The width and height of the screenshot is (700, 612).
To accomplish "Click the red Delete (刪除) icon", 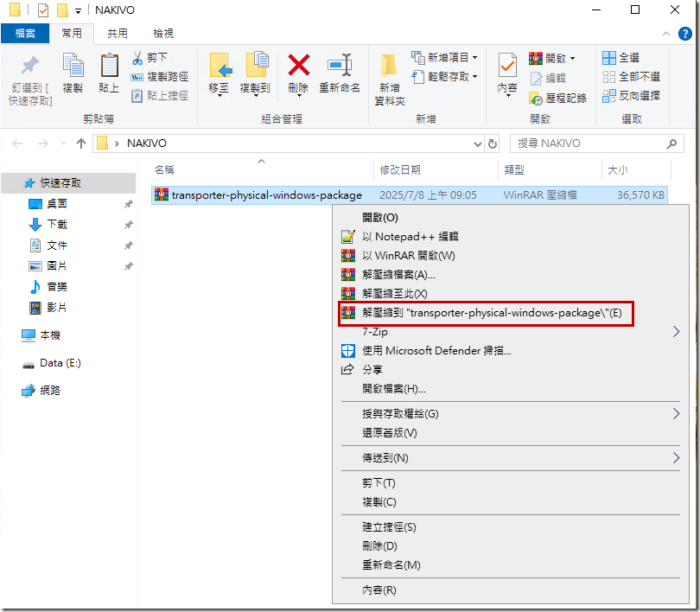I will (x=299, y=65).
